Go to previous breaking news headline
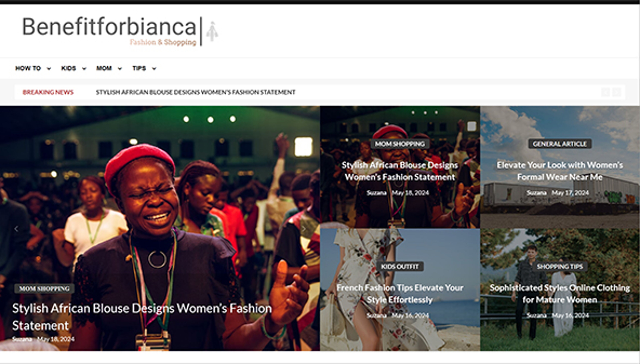Image resolution: width=640 pixels, height=364 pixels. click(x=605, y=92)
